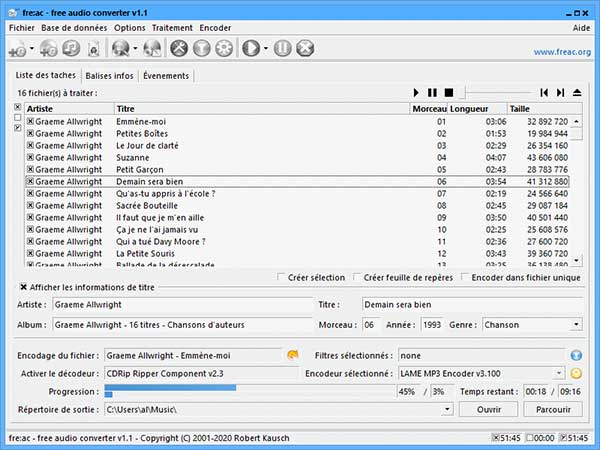Enable the Créer sélection checkbox
The height and width of the screenshot is (450, 600).
pos(280,277)
